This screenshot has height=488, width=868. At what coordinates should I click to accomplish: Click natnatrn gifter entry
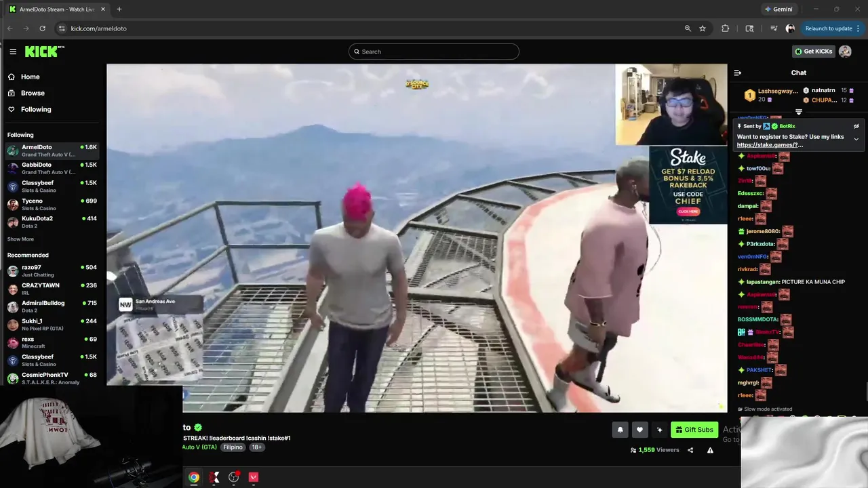pyautogui.click(x=829, y=90)
